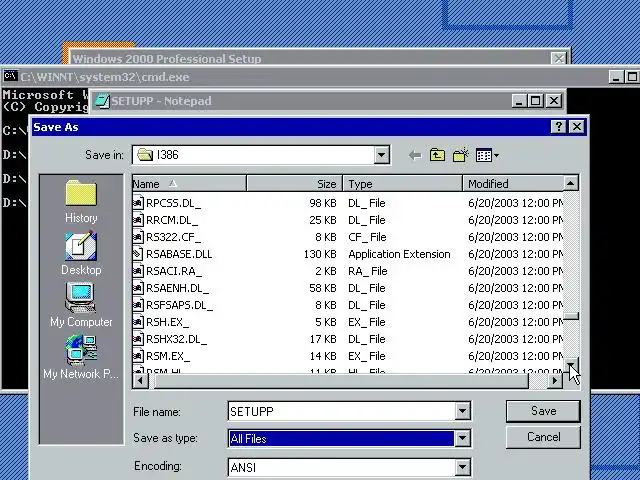Click the RA_ File type cell
Viewport: 640px width, 480px height.
[x=367, y=271]
